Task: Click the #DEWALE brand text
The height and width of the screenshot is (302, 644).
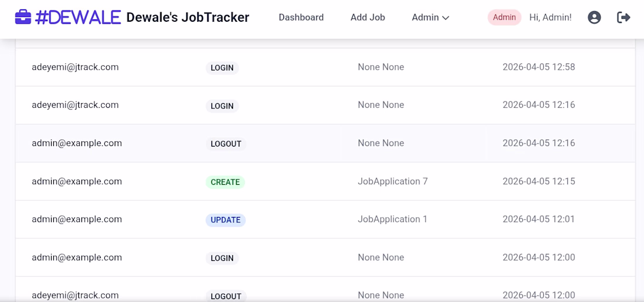Action: click(78, 18)
